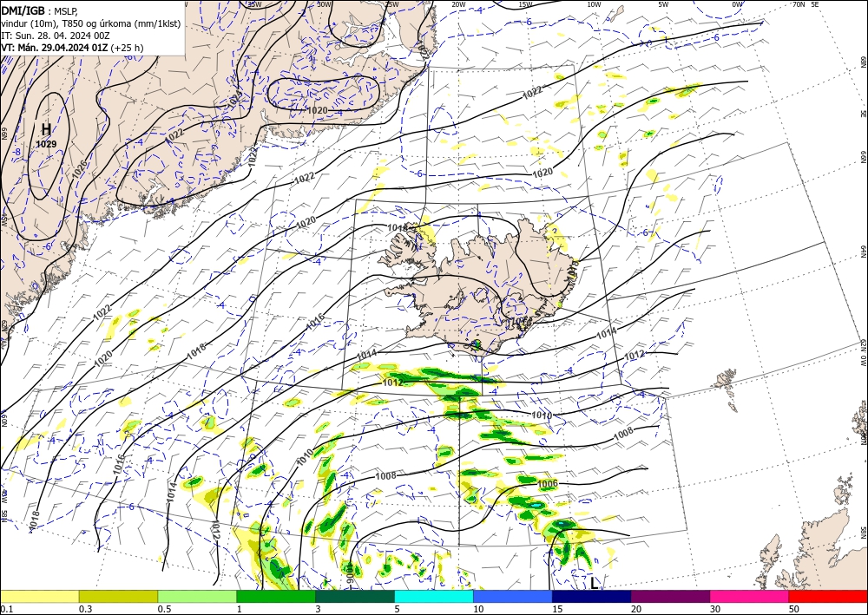Click the 0W longitude label on the top edge

click(737, 4)
